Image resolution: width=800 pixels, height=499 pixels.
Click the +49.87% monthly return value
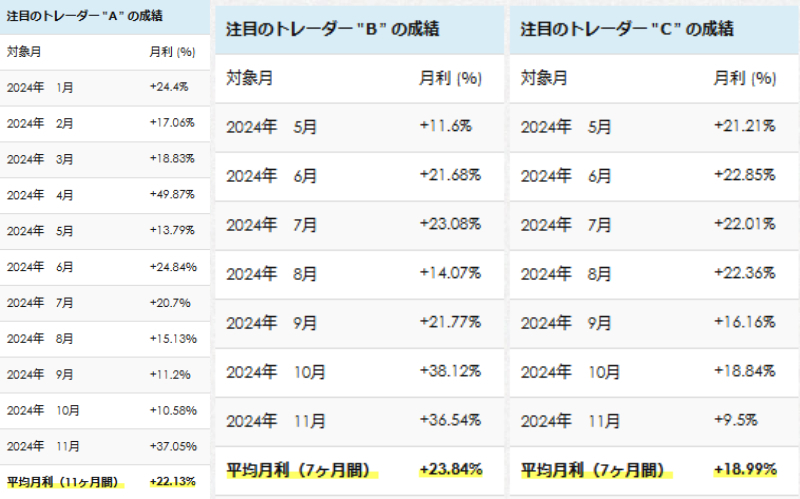tap(172, 194)
